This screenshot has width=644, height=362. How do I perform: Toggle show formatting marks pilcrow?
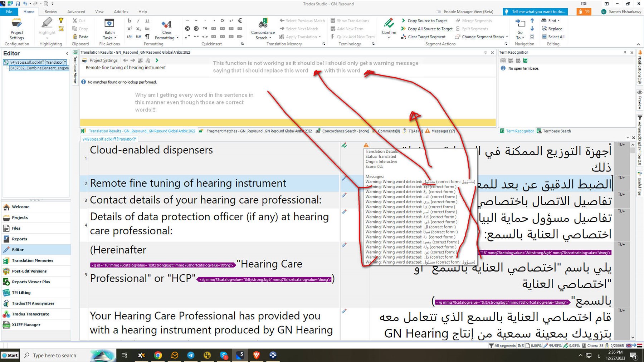tap(147, 36)
